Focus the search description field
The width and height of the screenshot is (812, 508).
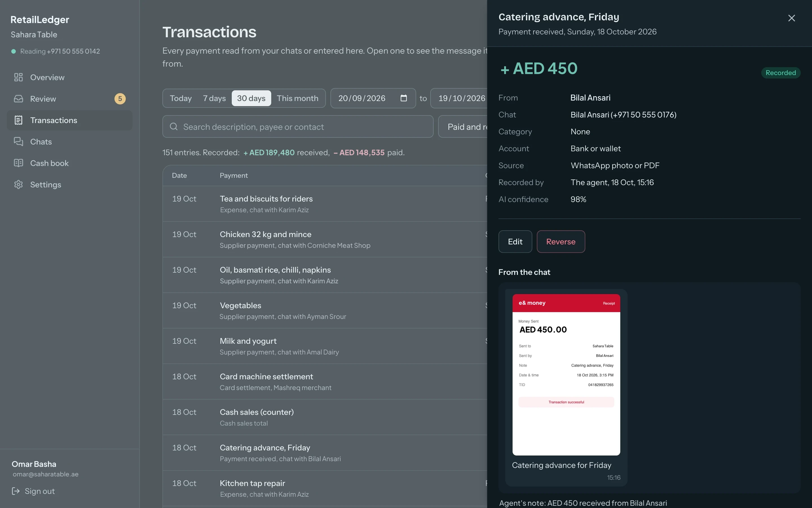298,127
